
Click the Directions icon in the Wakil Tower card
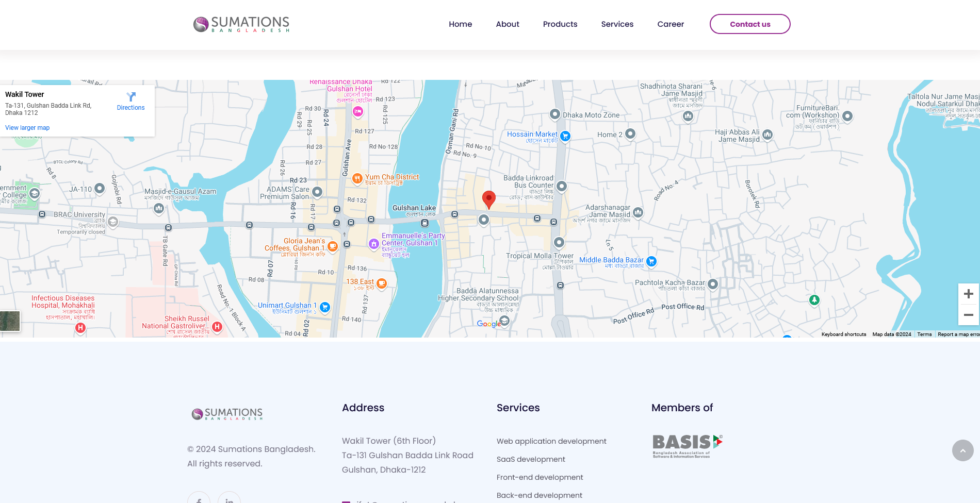coord(130,98)
